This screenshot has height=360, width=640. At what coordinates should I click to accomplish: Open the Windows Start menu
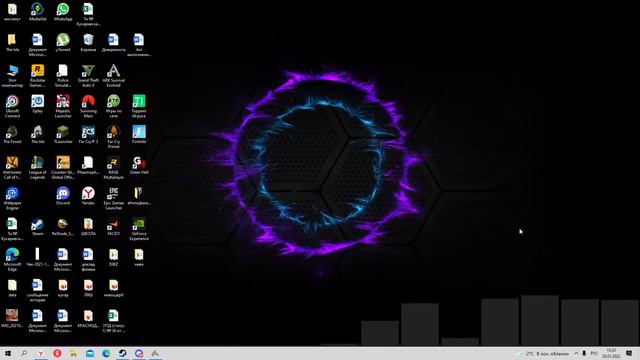click(8, 353)
